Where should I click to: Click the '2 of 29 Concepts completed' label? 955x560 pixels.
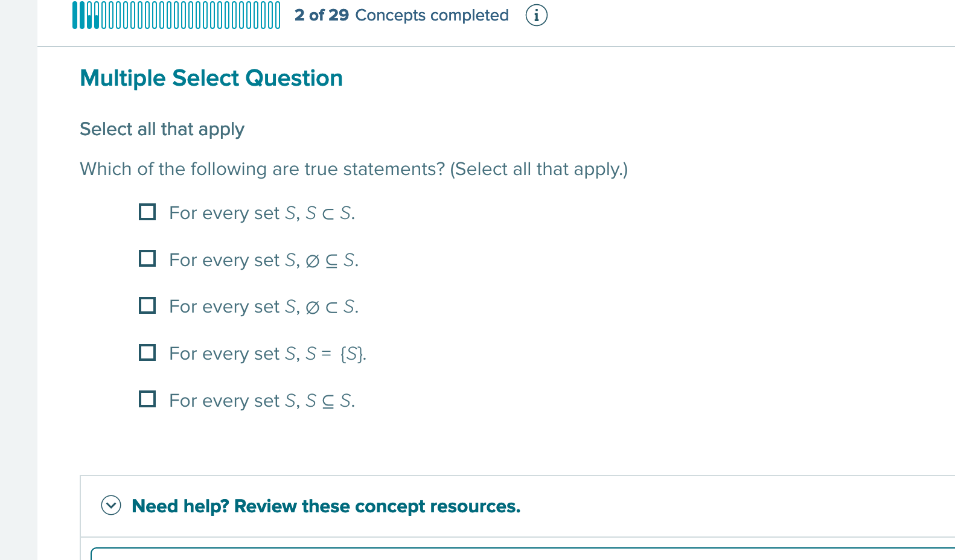point(401,15)
